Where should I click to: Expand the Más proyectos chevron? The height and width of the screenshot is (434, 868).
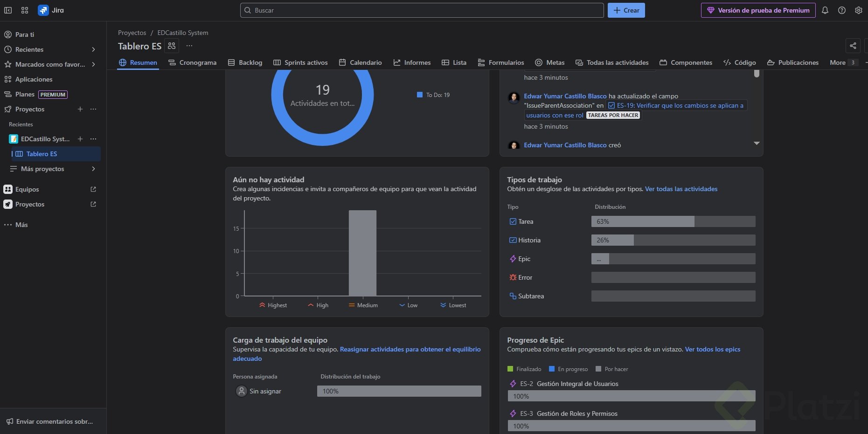pyautogui.click(x=93, y=169)
